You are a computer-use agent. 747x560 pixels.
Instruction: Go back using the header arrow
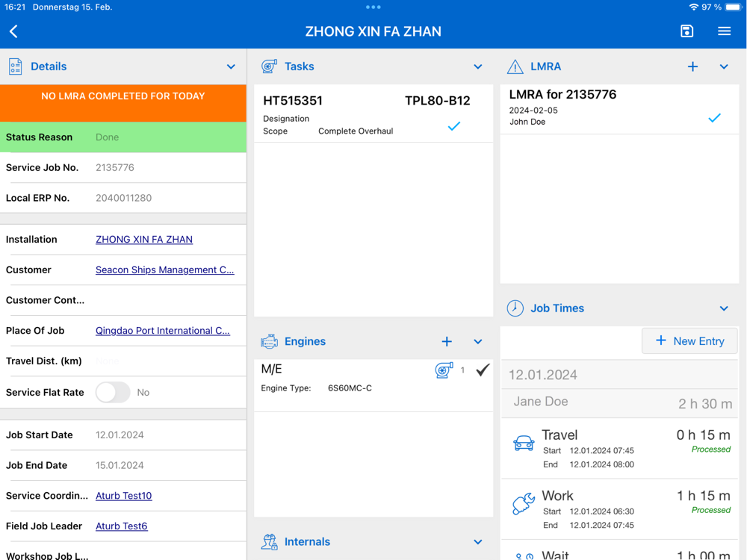pyautogui.click(x=13, y=31)
